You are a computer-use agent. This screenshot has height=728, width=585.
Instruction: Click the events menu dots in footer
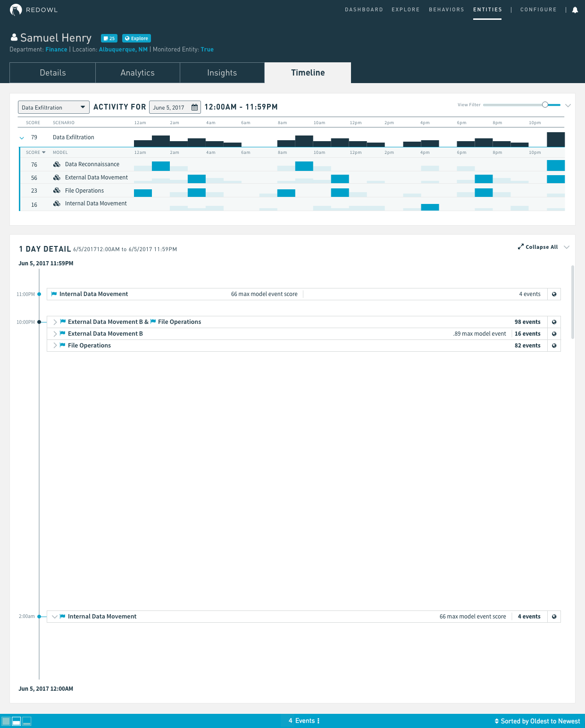pyautogui.click(x=318, y=721)
